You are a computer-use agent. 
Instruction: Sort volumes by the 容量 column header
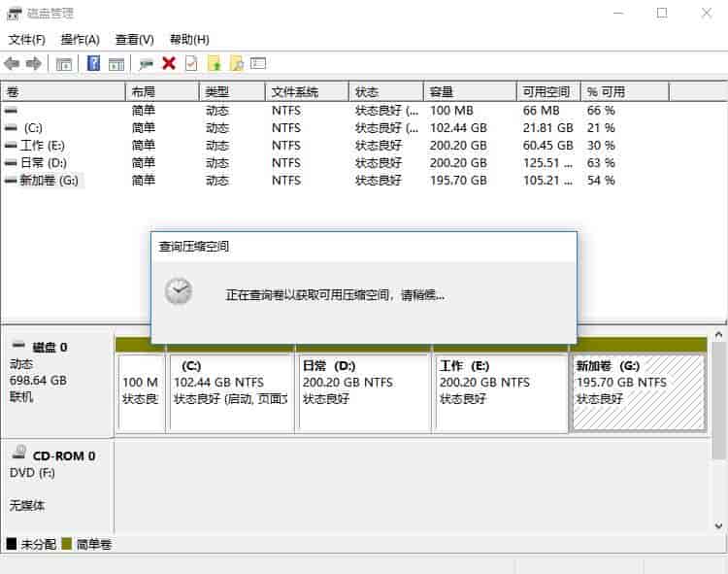[x=470, y=91]
